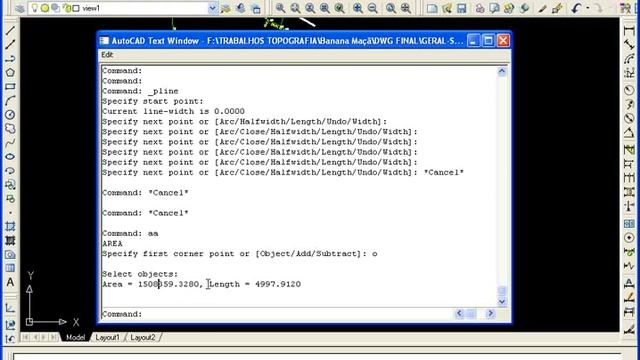The height and width of the screenshot is (360, 640).
Task: Select the Ellipse draw tool
Action: click(x=10, y=157)
